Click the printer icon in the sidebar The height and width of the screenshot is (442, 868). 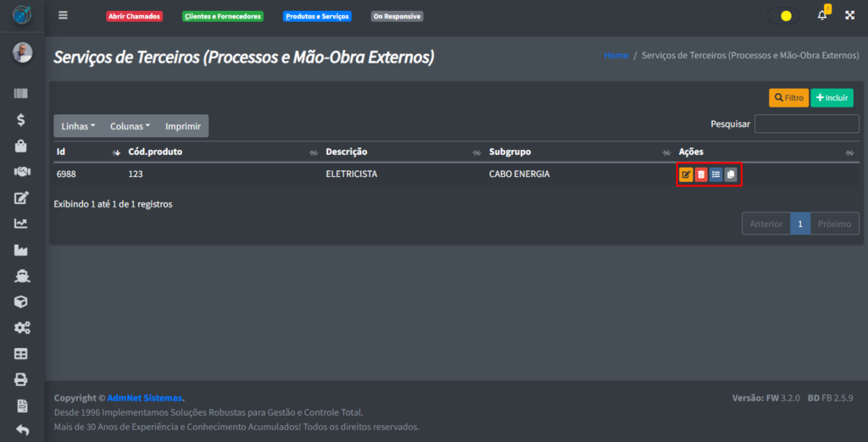pyautogui.click(x=21, y=378)
